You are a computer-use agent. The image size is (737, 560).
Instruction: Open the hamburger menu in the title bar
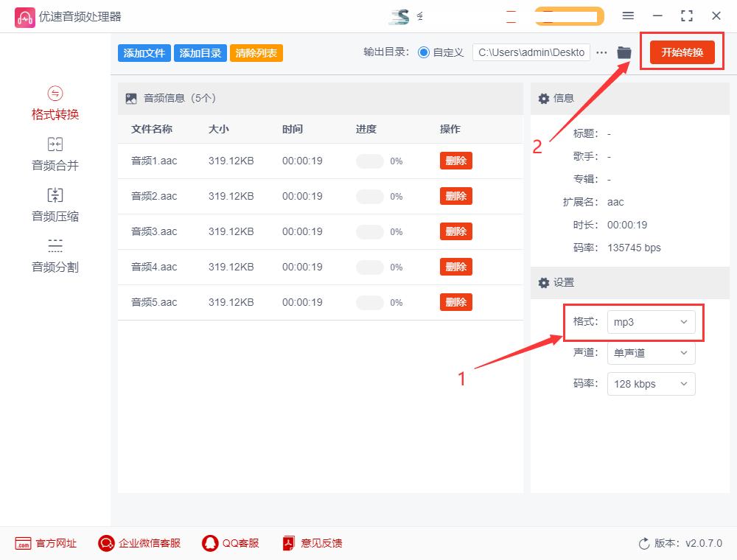point(628,15)
